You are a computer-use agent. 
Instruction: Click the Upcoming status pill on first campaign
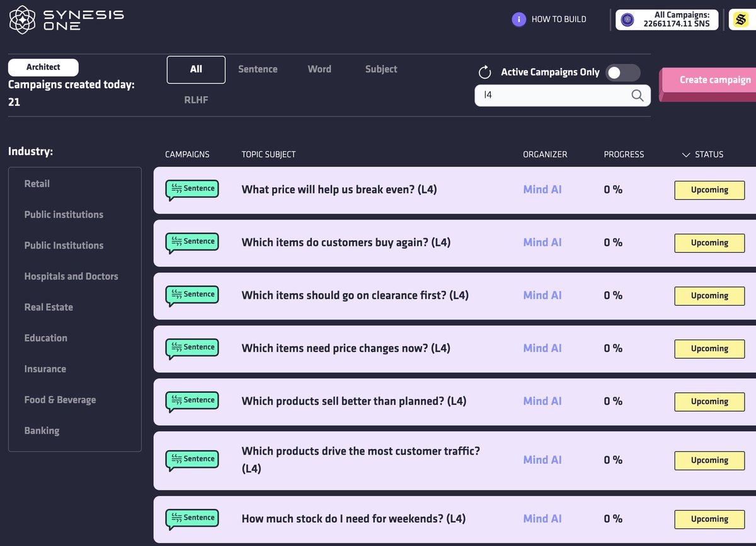[709, 190]
